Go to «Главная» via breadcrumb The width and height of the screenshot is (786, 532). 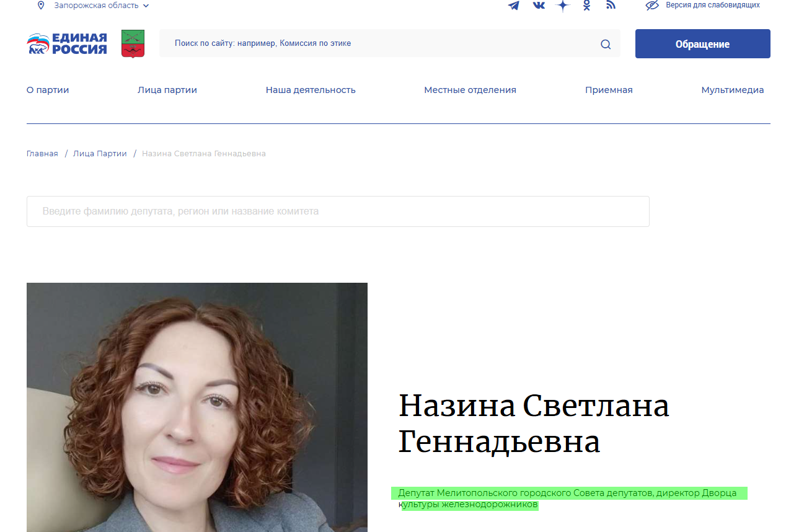click(42, 153)
